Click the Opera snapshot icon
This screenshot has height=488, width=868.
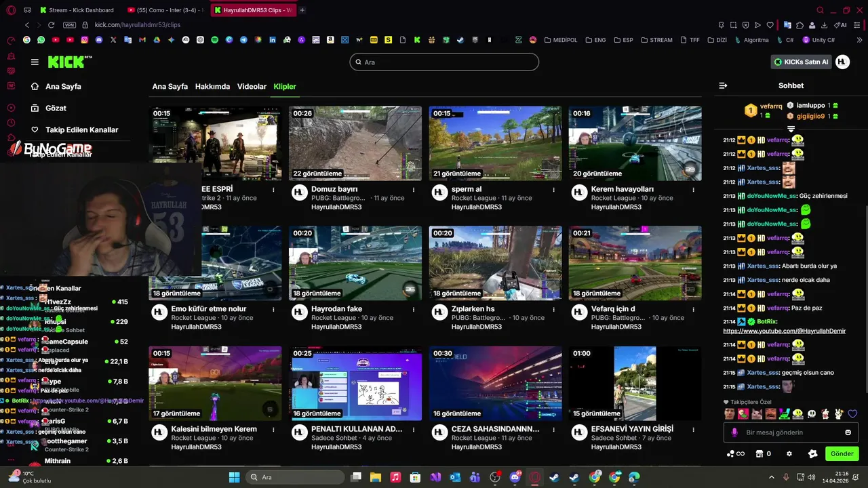pos(734,25)
